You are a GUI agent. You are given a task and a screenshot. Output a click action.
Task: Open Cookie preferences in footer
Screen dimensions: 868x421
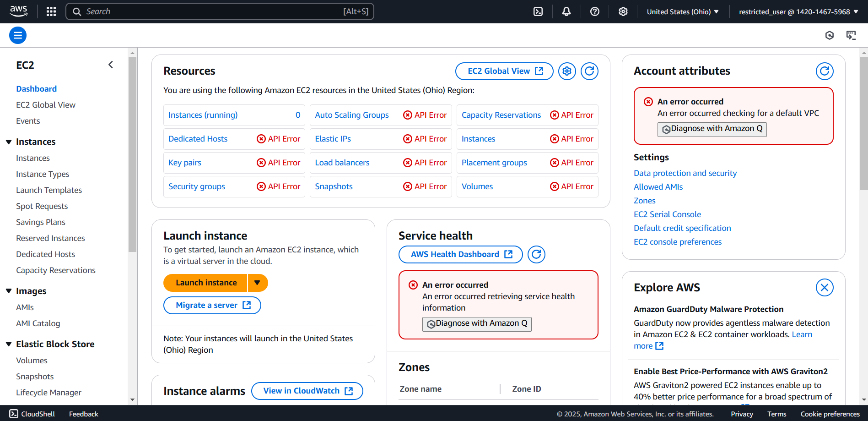coord(830,414)
